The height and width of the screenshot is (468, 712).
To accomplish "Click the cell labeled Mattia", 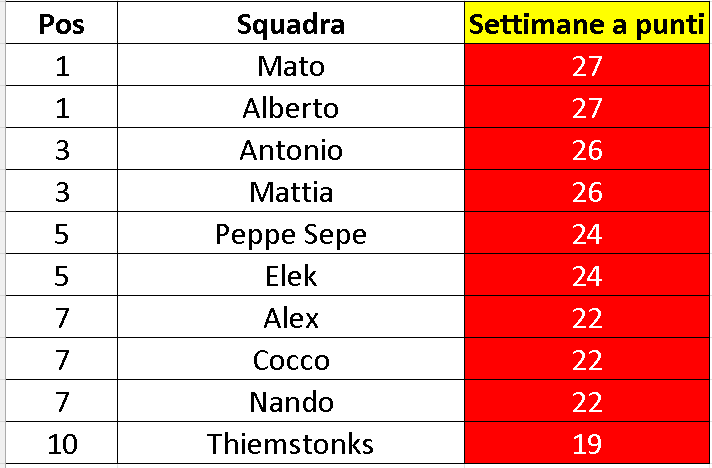I will 291,192.
